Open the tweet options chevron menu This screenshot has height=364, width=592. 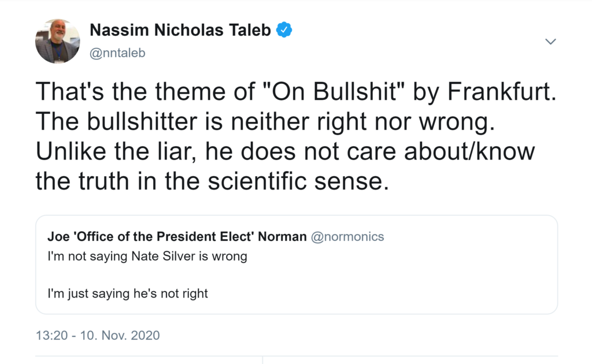pos(550,42)
